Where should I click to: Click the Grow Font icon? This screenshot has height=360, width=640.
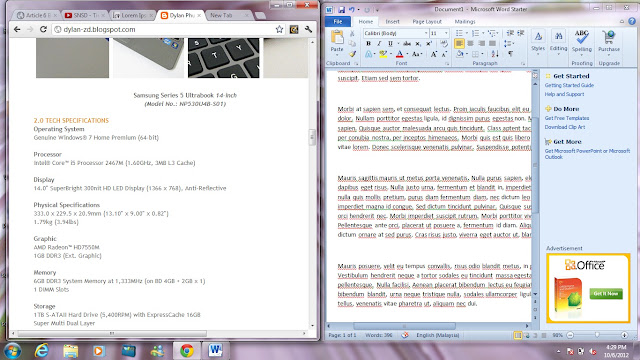tap(433, 54)
